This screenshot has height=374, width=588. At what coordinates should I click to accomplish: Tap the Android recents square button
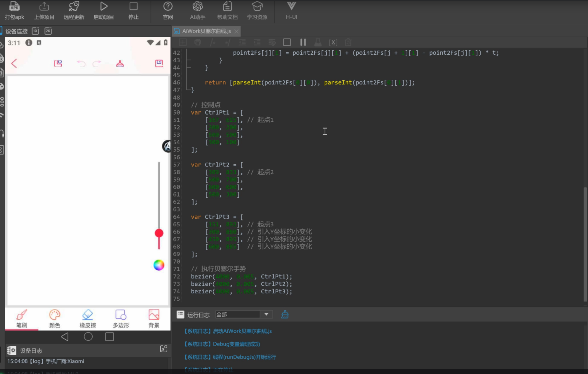point(110,337)
